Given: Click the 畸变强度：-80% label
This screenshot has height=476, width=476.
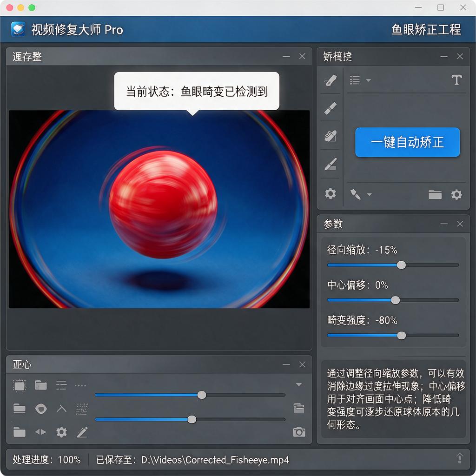Looking at the screenshot, I should pyautogui.click(x=362, y=320).
